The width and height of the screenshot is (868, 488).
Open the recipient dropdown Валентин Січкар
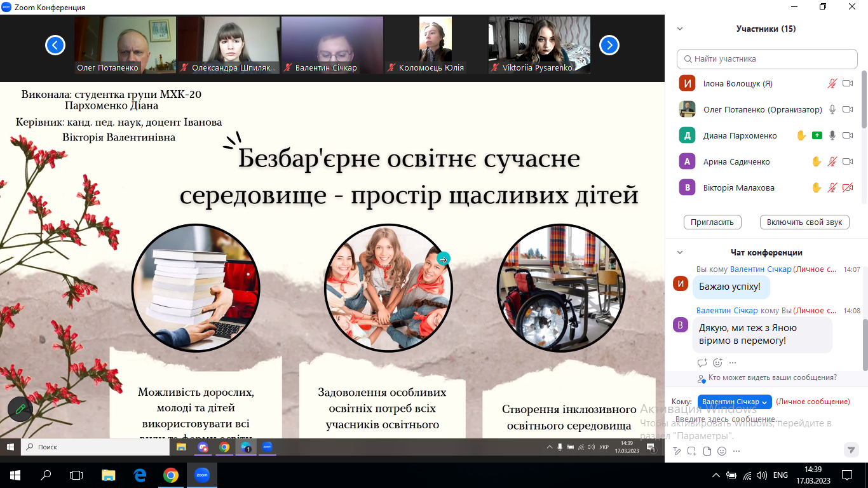tap(735, 402)
